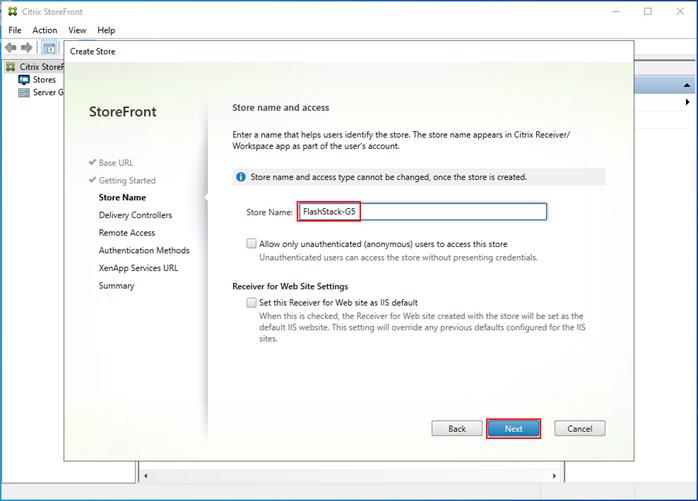Click the Delivery Controllers wizard step
The width and height of the screenshot is (698, 501).
point(135,215)
